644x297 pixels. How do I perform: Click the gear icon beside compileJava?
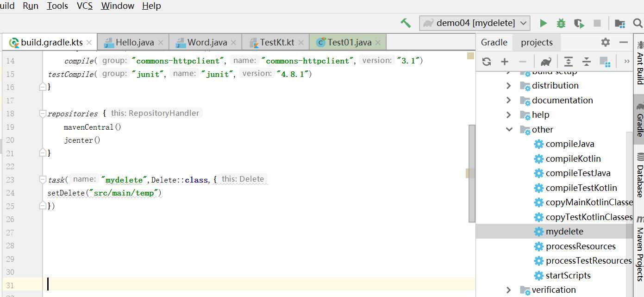(538, 144)
